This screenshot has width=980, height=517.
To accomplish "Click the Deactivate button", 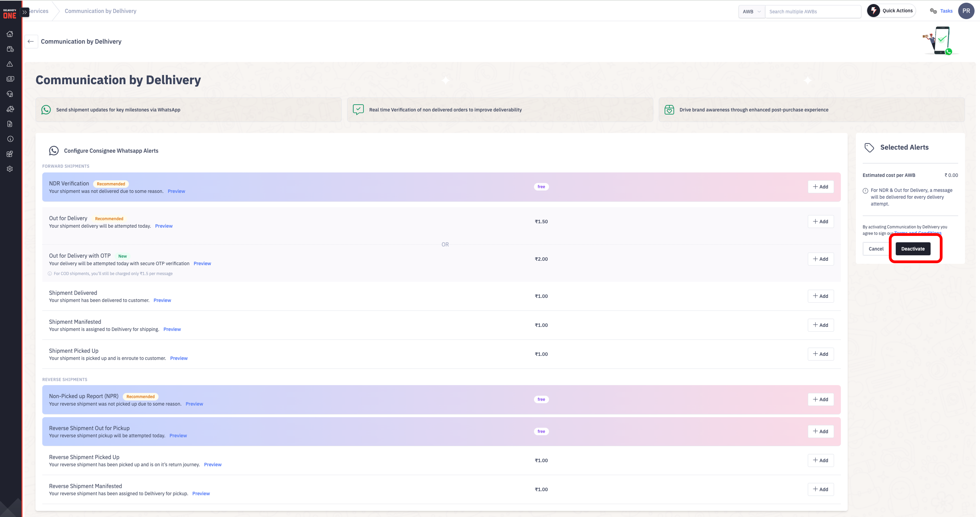I will coord(913,249).
